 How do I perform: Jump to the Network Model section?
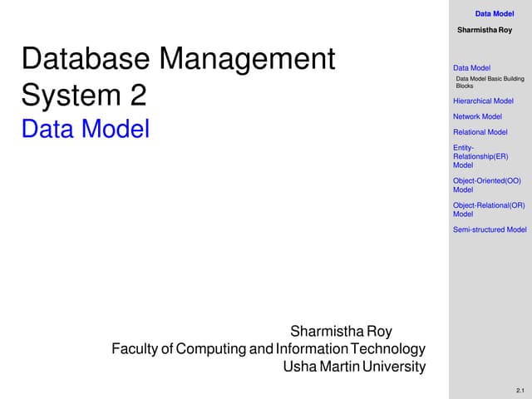477,117
